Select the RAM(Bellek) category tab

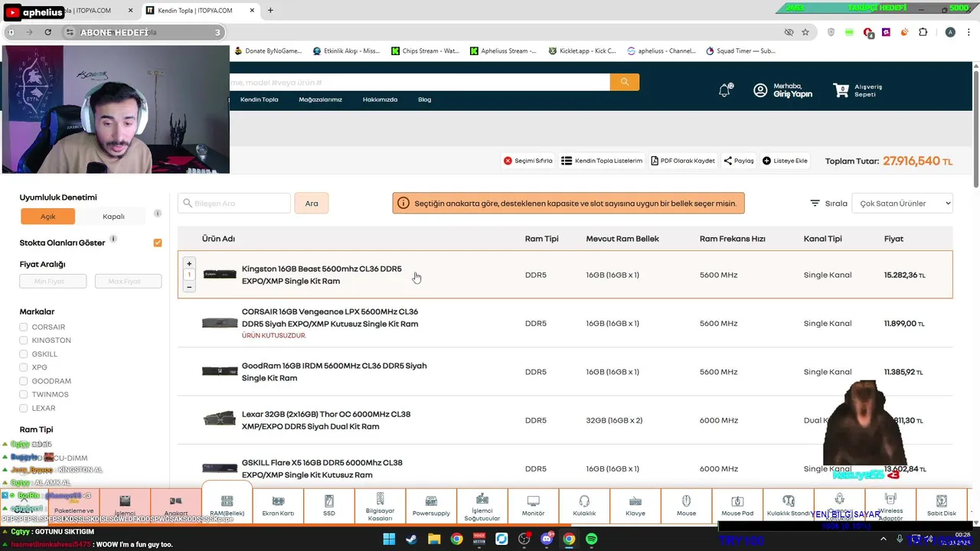(227, 504)
